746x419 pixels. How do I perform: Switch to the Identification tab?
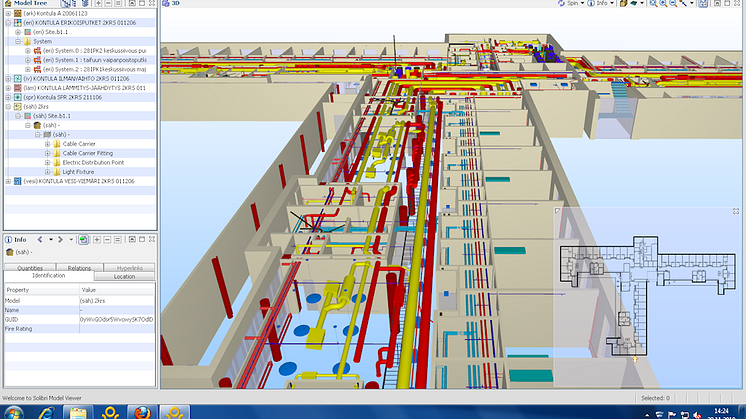tap(49, 276)
